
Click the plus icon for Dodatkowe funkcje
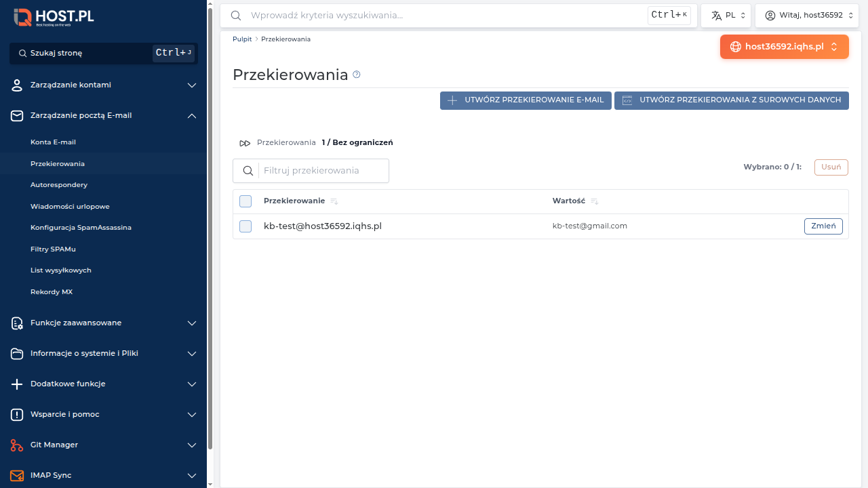pyautogui.click(x=17, y=384)
